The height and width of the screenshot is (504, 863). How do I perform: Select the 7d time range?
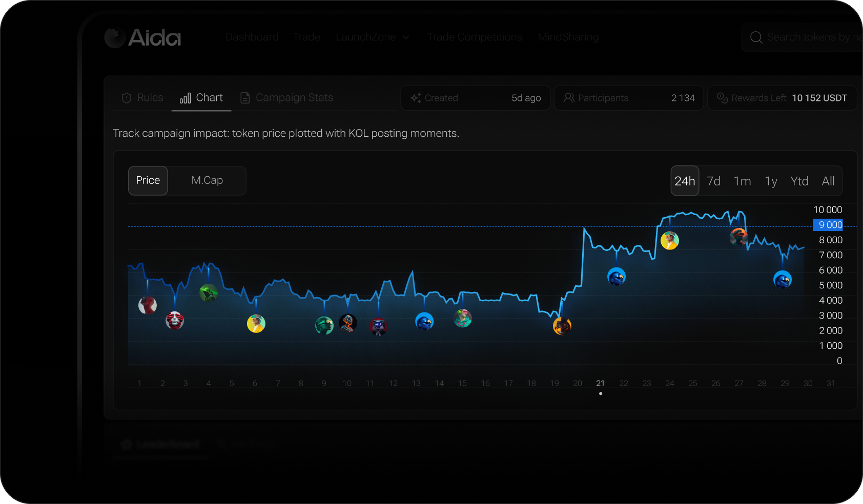713,181
